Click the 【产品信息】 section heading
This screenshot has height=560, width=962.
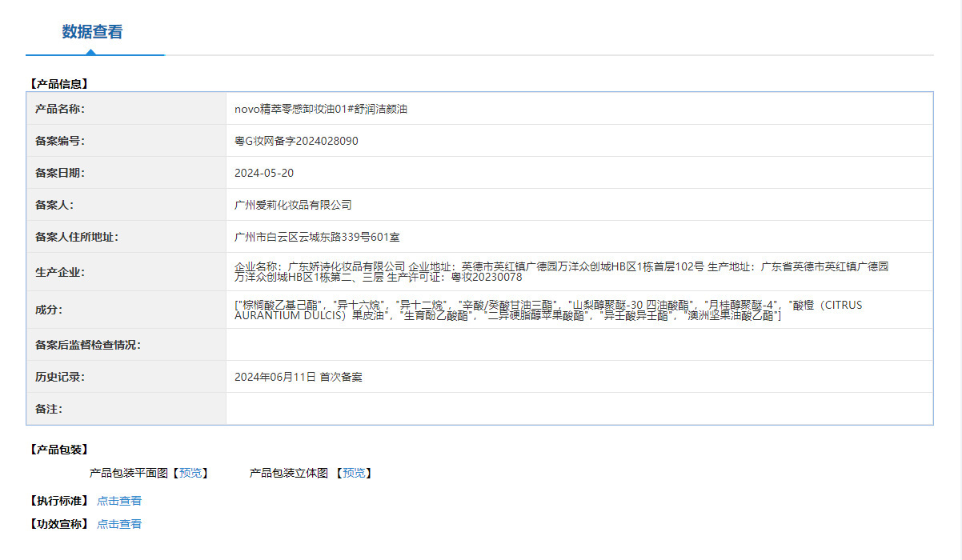point(58,83)
